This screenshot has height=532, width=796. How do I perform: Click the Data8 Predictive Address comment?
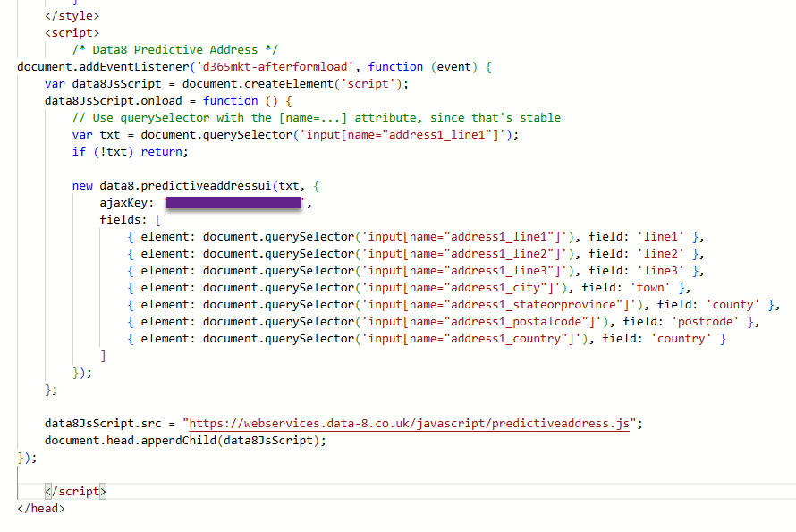[x=176, y=49]
